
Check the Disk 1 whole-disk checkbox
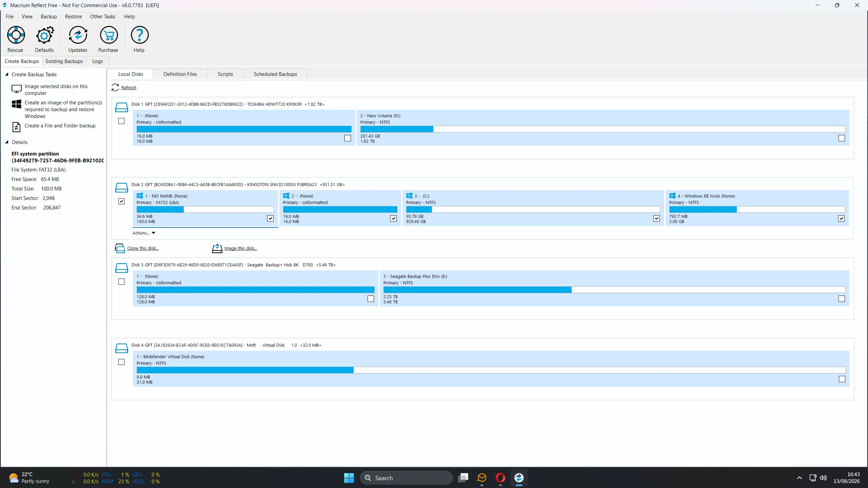pyautogui.click(x=121, y=121)
